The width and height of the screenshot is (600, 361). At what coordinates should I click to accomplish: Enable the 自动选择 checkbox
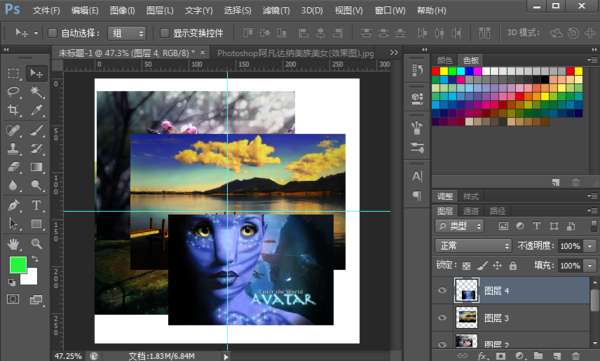pos(52,33)
